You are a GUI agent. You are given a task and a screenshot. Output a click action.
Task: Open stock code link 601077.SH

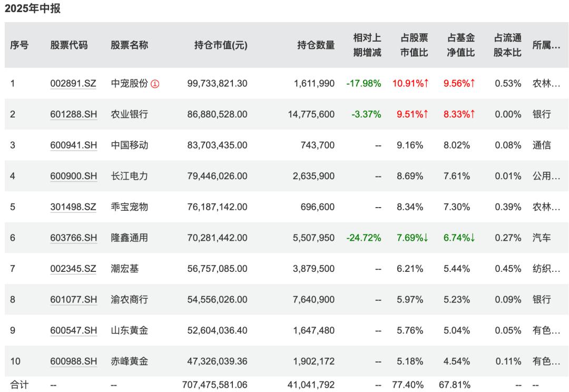74,299
